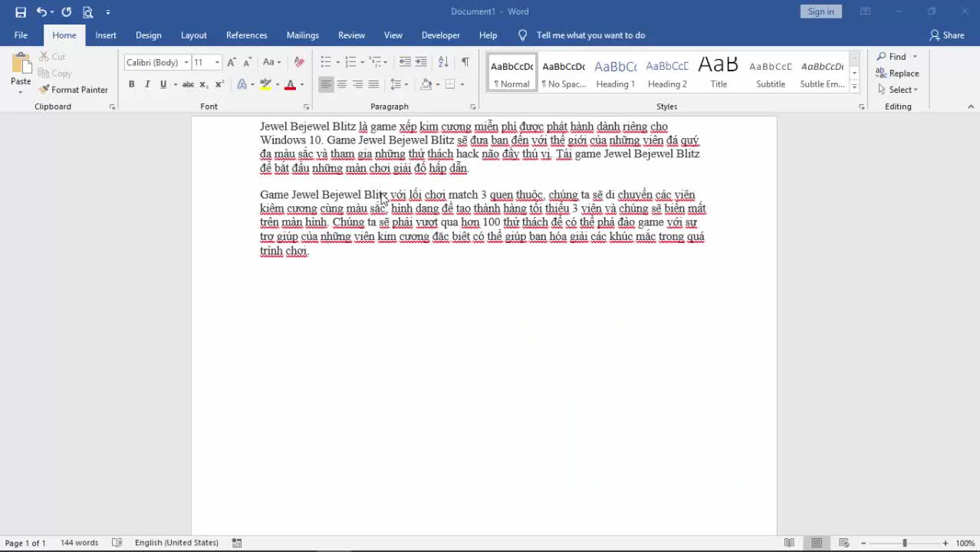Click the Tell me lightbulb icon

[523, 35]
